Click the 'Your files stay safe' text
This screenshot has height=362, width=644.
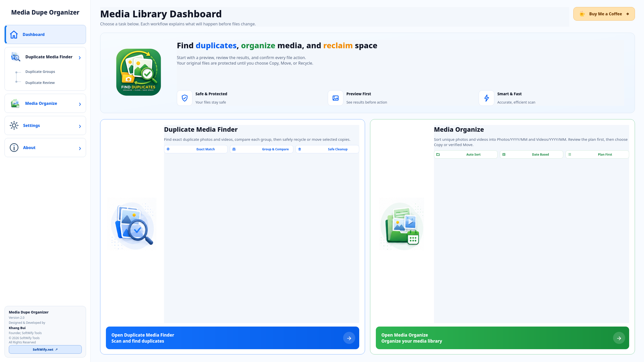211,102
